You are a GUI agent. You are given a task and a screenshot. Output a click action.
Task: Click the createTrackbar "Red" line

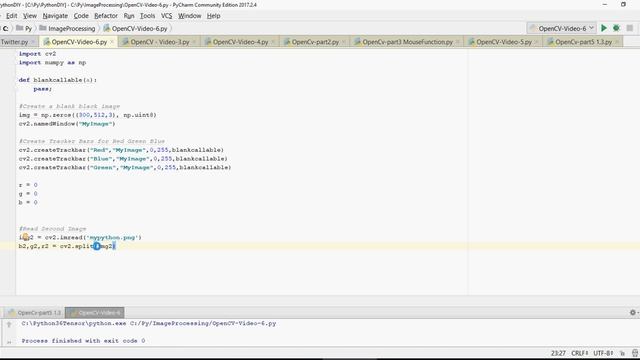tap(121, 150)
